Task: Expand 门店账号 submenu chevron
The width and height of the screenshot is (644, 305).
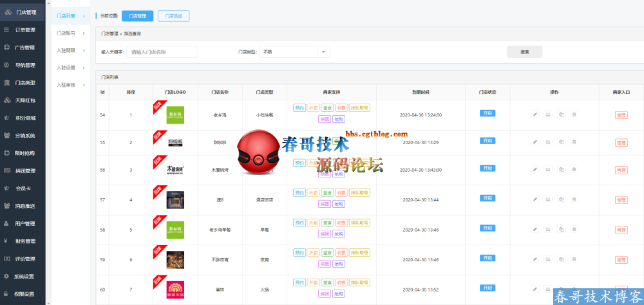Action: 84,33
